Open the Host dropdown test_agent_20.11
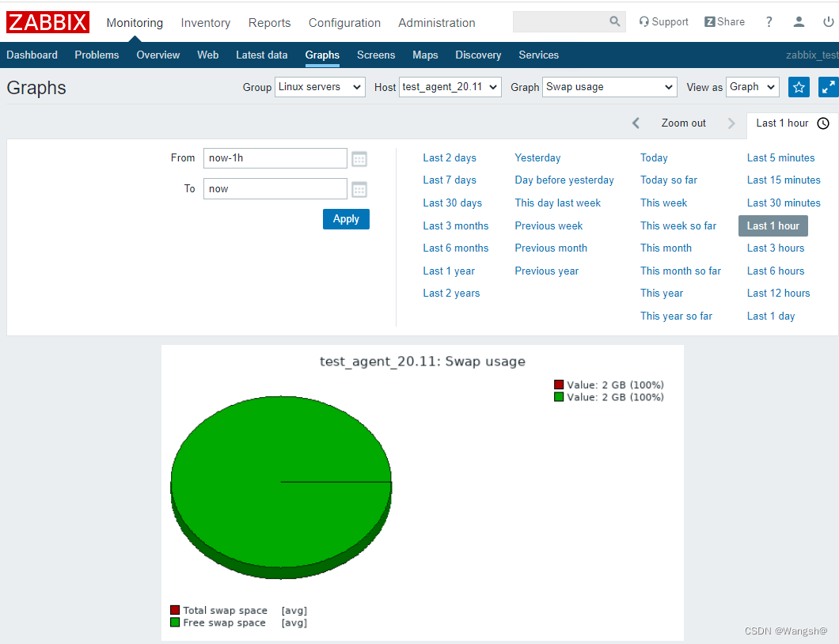The image size is (839, 644). tap(450, 87)
